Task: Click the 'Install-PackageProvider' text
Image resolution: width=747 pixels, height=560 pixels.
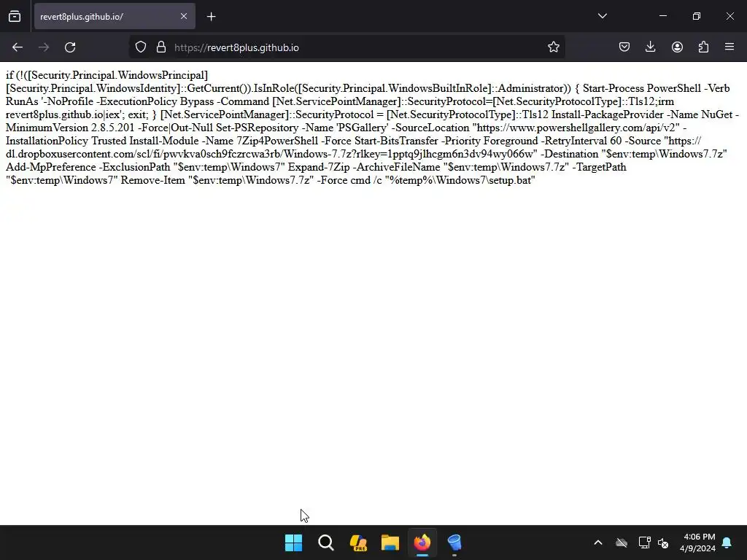Action: point(608,114)
